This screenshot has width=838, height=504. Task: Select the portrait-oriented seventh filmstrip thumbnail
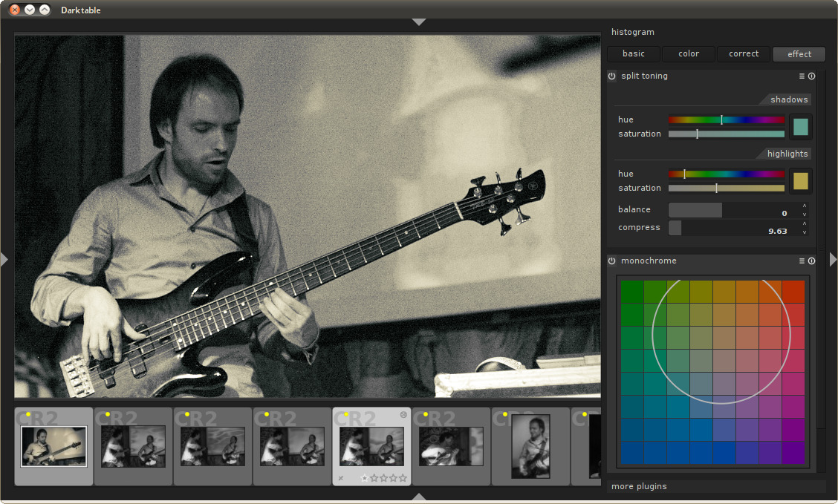point(530,446)
